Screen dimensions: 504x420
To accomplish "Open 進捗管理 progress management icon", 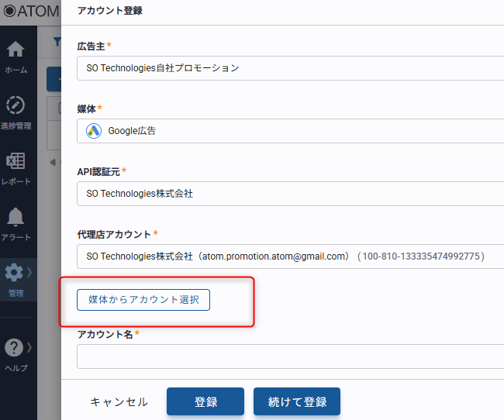I will pos(16,105).
